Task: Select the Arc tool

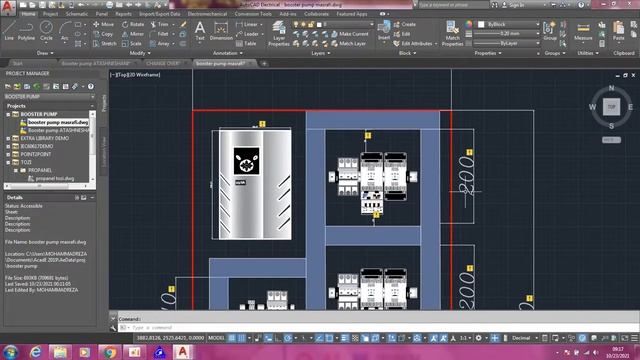Action: 64,31
